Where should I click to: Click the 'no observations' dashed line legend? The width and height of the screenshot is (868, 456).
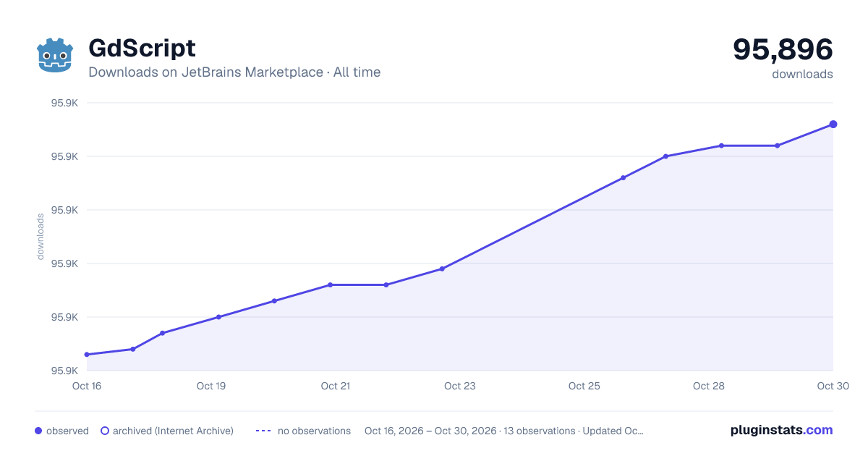pos(263,431)
